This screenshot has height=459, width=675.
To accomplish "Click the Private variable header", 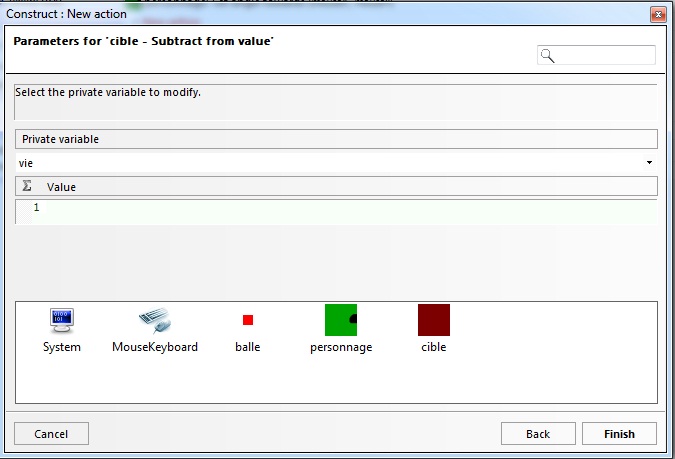I will pos(336,139).
